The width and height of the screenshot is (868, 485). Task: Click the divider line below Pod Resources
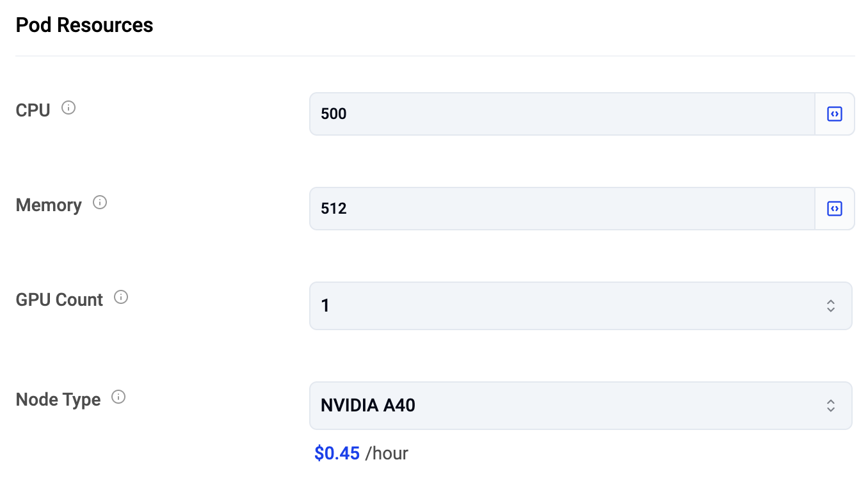tap(435, 56)
